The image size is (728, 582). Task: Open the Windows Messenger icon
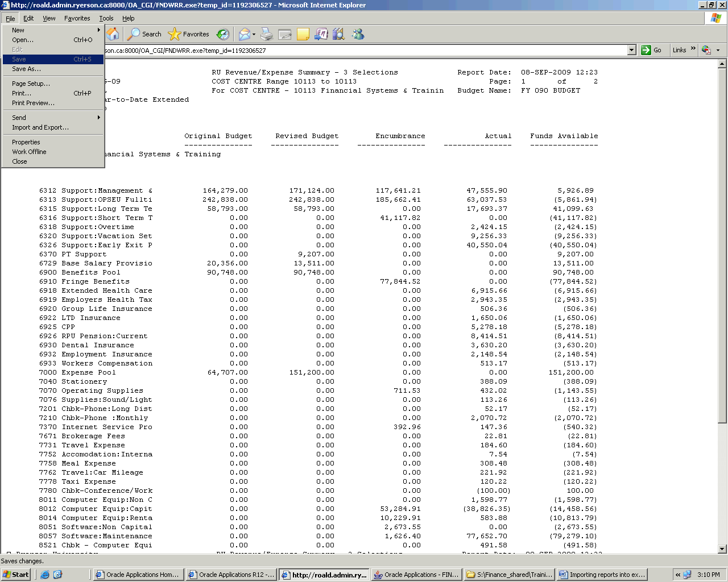point(358,34)
